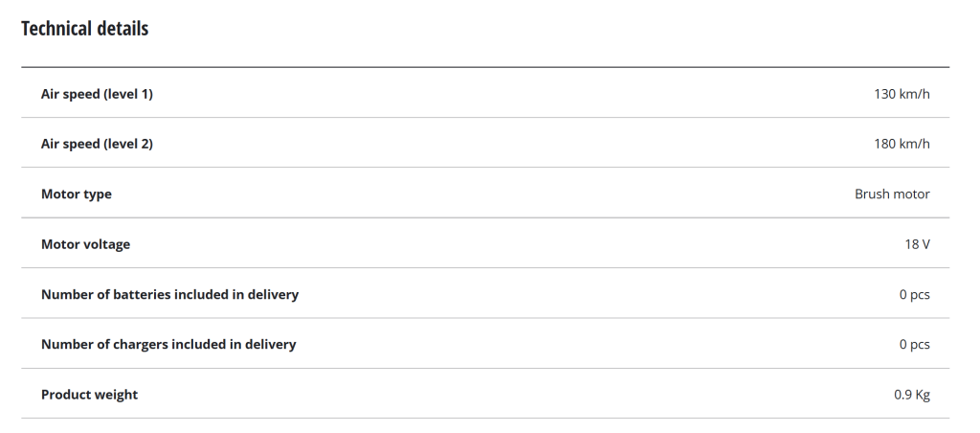Click the 'Motor type' label
This screenshot has width=980, height=433.
tap(77, 194)
